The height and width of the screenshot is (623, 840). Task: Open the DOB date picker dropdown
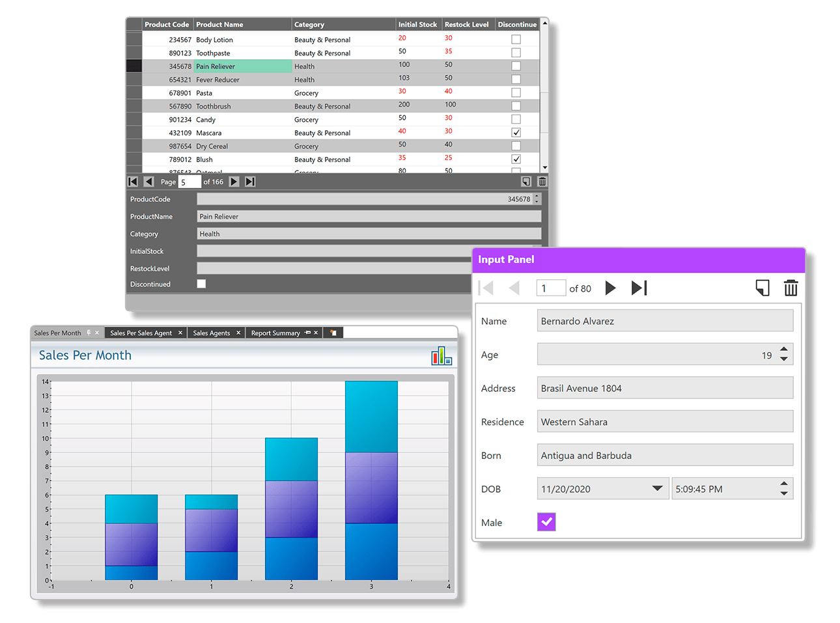(x=657, y=488)
